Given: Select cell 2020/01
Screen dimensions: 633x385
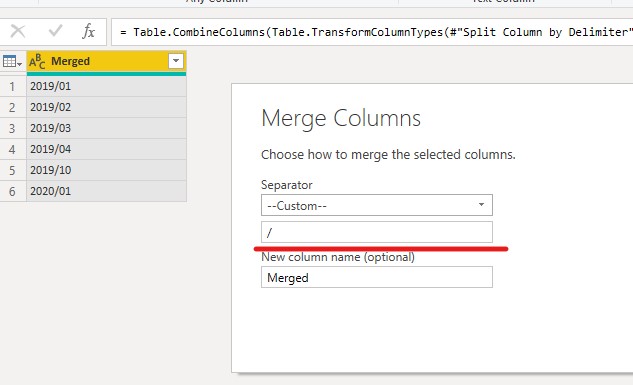Looking at the screenshot, I should click(107, 191).
